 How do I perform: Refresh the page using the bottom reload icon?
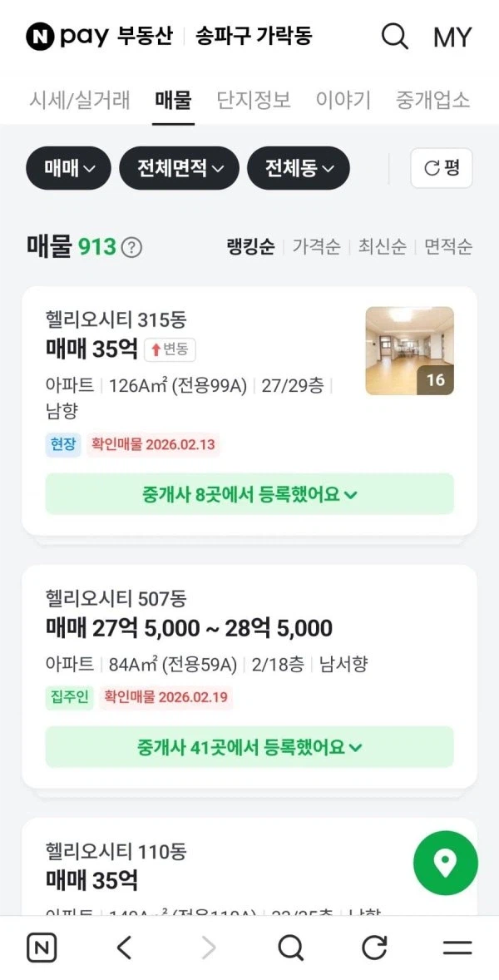click(x=373, y=948)
